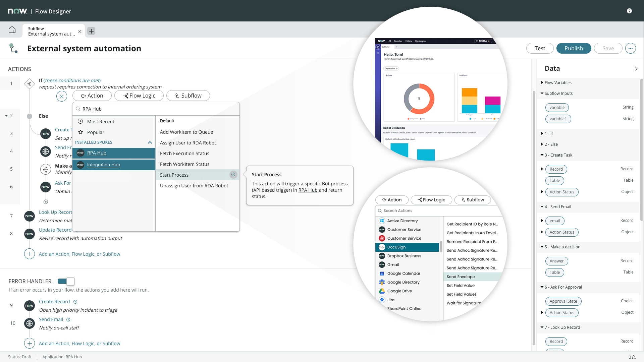
Task: Open help icon next to Send Email step 10
Action: [68, 319]
